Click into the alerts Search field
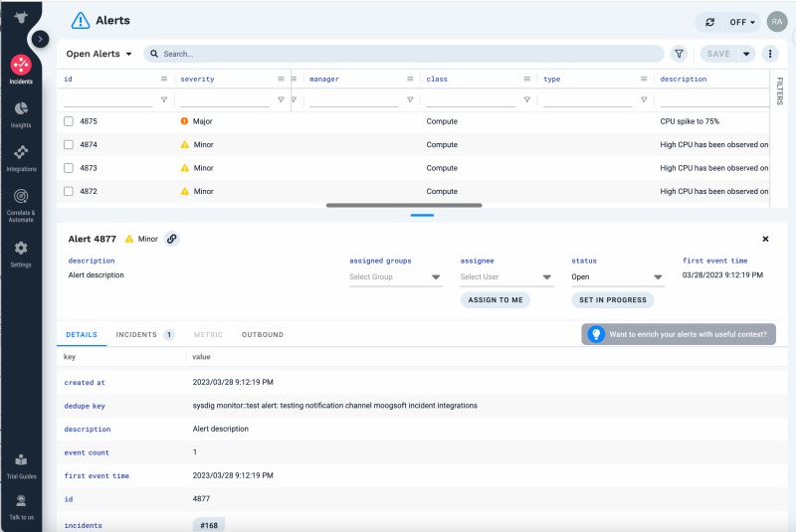 click(x=404, y=54)
